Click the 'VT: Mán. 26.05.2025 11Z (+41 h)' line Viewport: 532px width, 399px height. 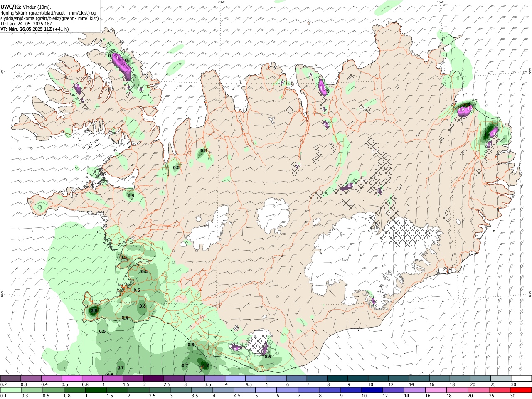click(34, 29)
